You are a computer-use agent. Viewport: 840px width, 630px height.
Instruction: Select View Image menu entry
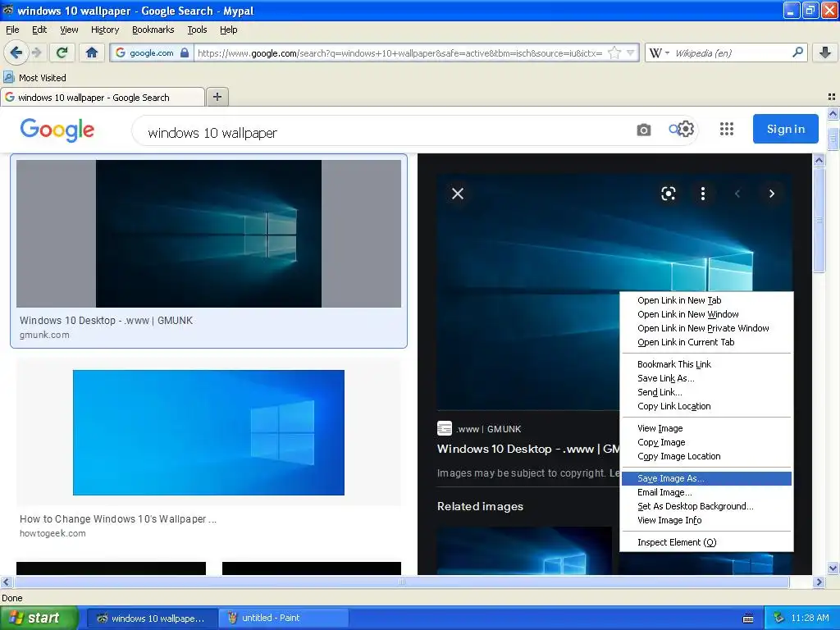coord(706,428)
